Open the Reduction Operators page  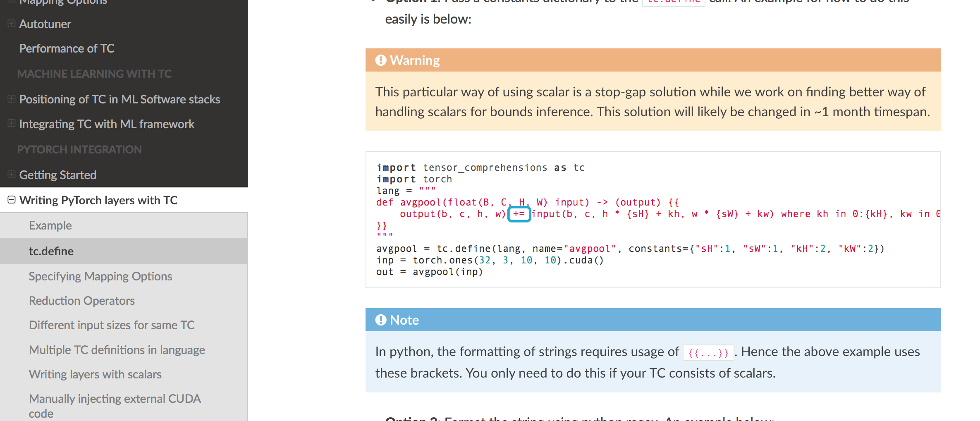point(81,300)
